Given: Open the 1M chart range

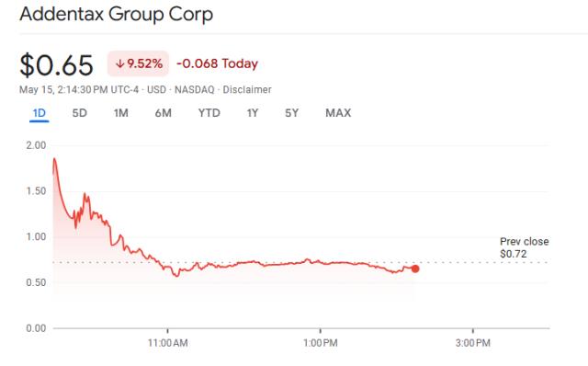Looking at the screenshot, I should point(120,113).
